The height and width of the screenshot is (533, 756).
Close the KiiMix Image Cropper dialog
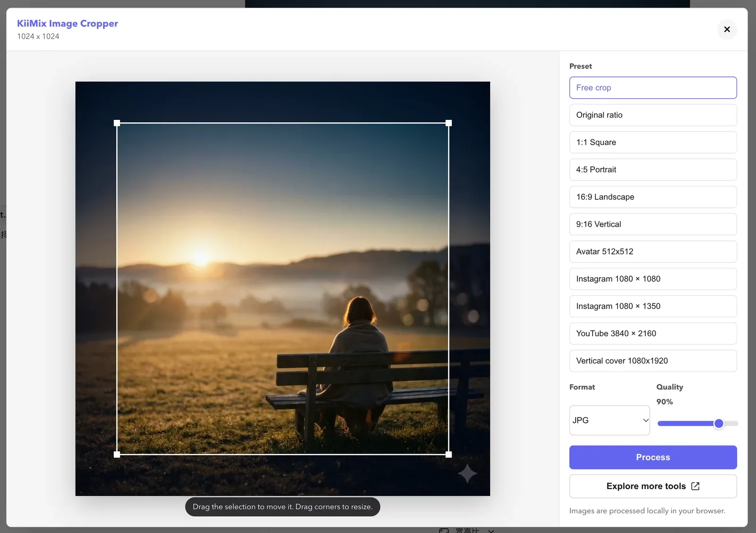coord(727,29)
